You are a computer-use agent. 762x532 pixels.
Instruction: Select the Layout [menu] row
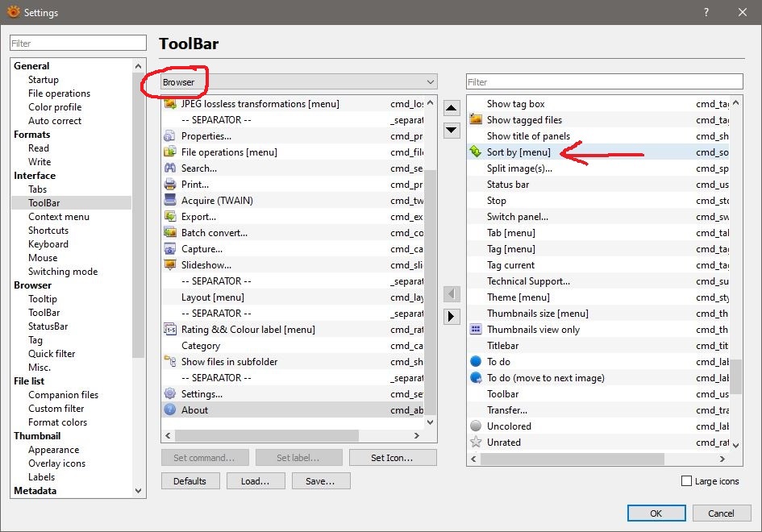point(293,297)
